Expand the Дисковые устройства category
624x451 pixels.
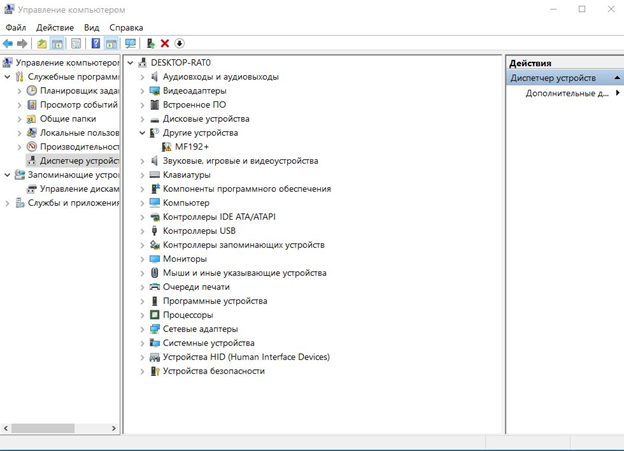(142, 119)
